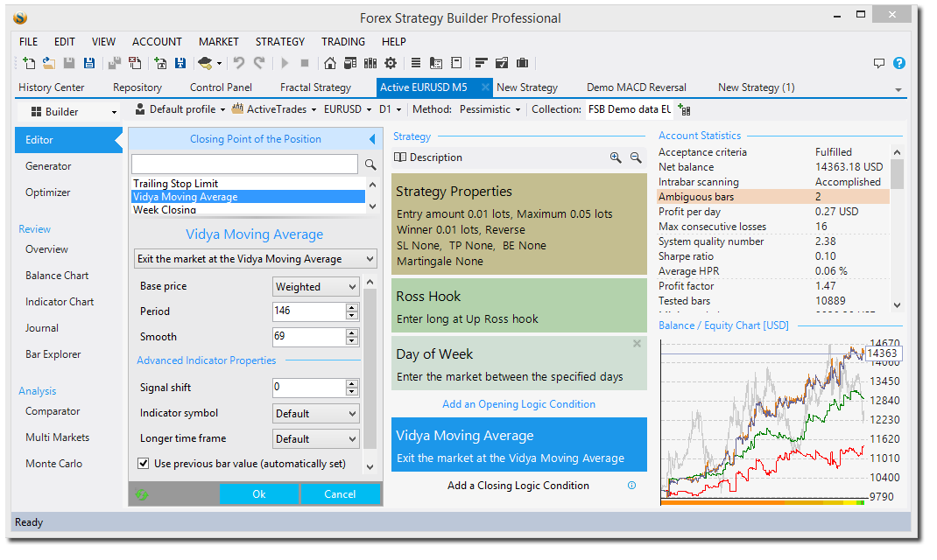Click the Stop square toolbar icon
This screenshot has height=560, width=937.
pos(304,63)
